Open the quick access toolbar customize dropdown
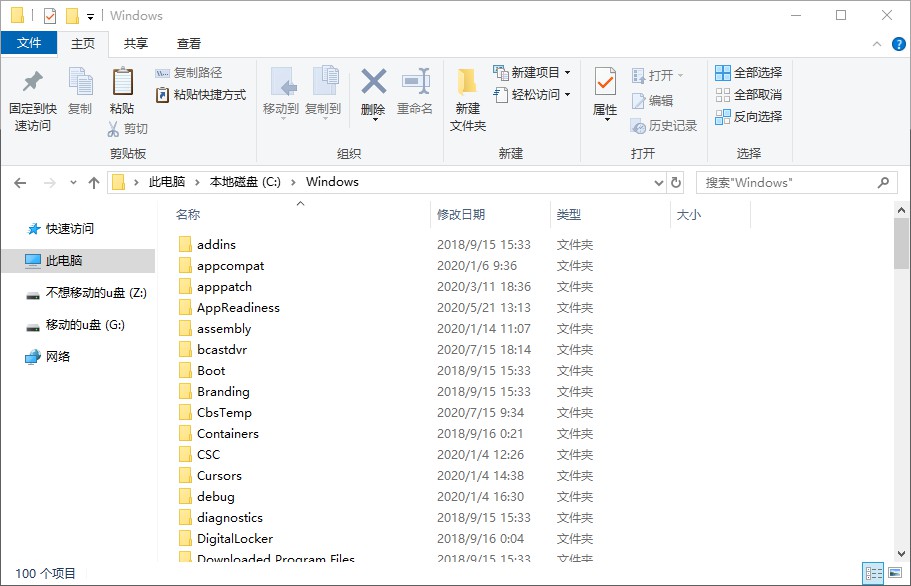 [91, 16]
